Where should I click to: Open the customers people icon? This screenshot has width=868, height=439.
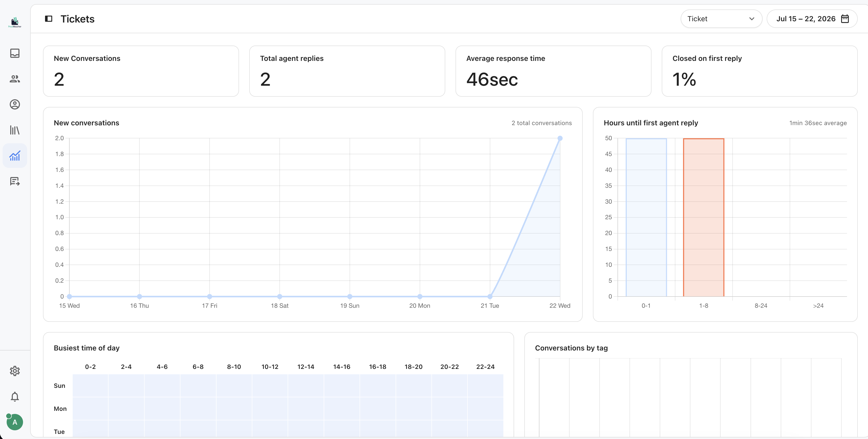[x=15, y=79]
